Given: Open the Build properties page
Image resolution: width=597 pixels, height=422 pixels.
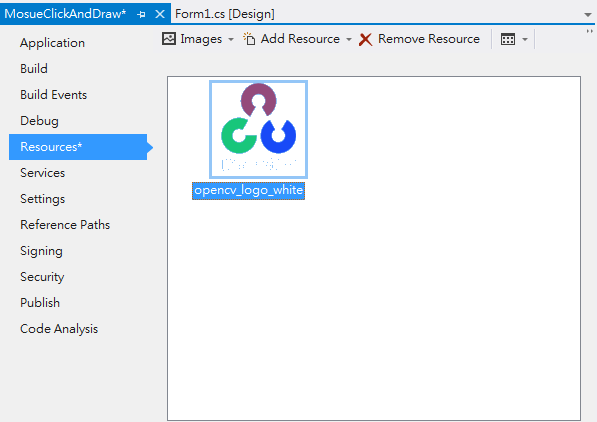Looking at the screenshot, I should 34,69.
